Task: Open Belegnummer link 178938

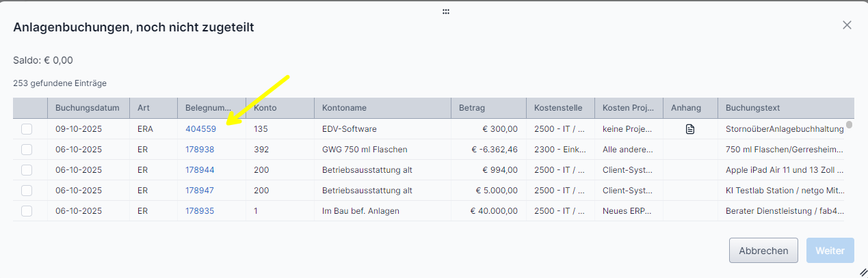Action: click(x=200, y=150)
